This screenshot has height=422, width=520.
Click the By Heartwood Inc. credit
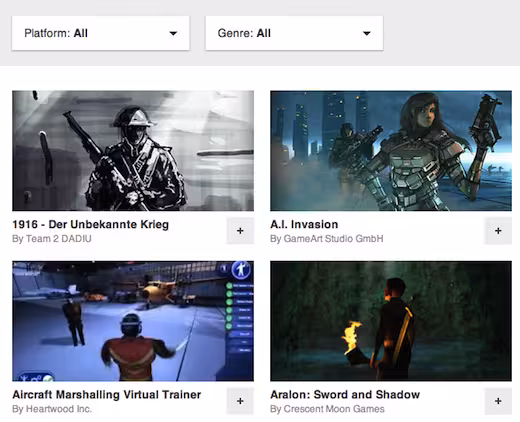point(52,409)
